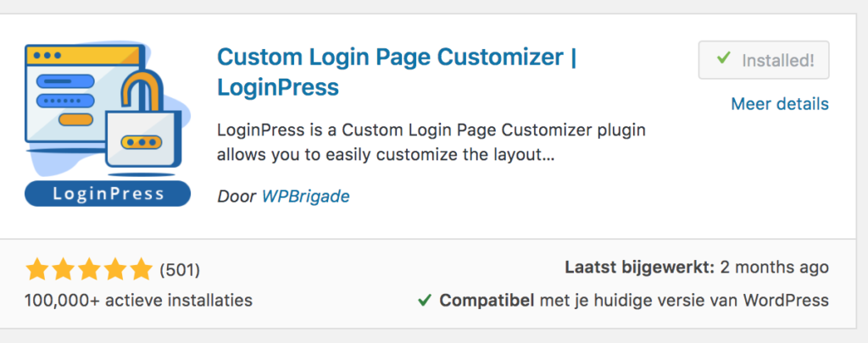
Task: Select the third rating star
Action: coord(88,269)
